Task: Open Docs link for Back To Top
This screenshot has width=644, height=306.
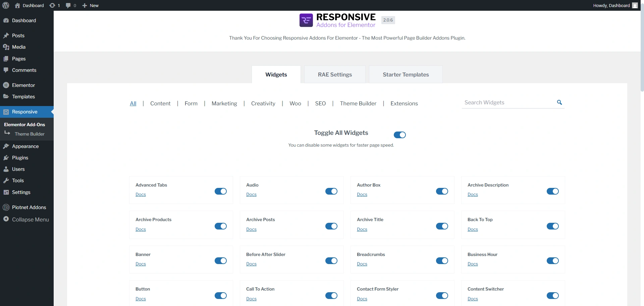Action: 473,229
